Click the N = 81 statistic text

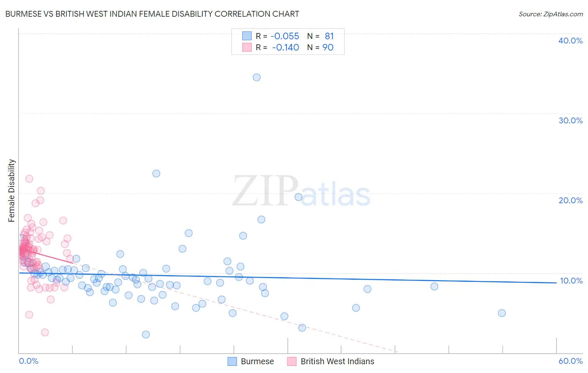point(320,36)
